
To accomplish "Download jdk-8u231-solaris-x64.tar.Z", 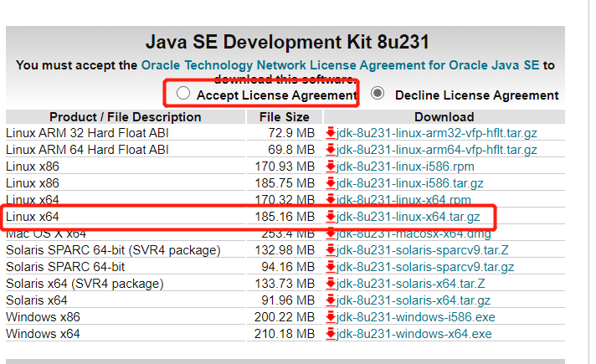I will (x=410, y=284).
